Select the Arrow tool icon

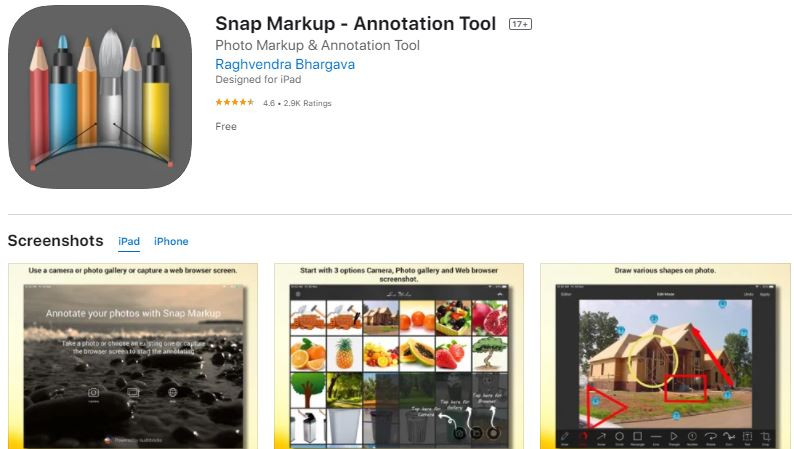point(601,436)
